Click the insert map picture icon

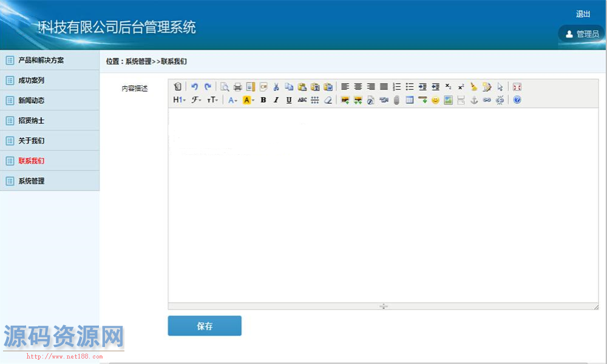[449, 100]
